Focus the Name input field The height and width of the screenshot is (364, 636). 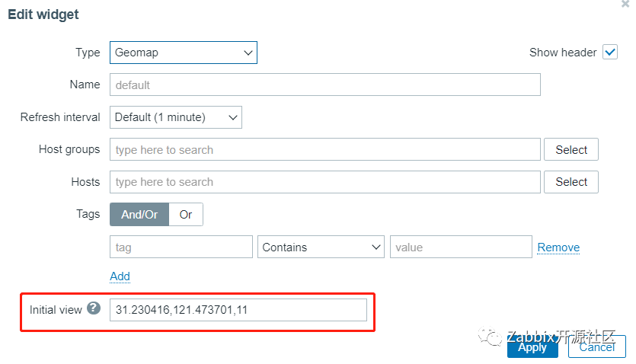pos(325,85)
